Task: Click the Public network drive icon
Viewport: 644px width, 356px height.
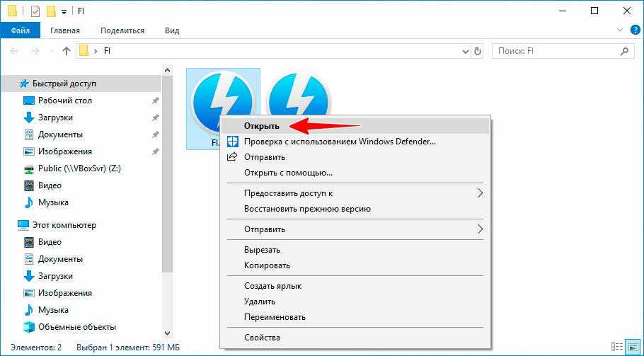Action: point(29,168)
